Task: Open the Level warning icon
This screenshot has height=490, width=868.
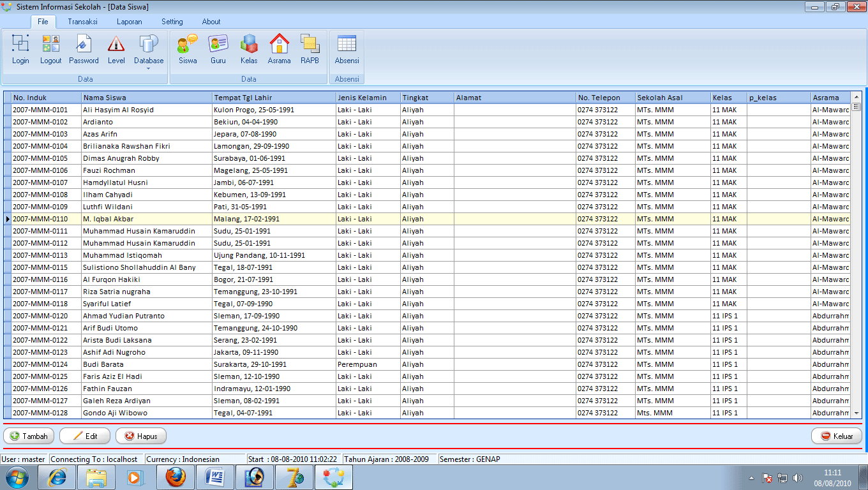Action: point(116,49)
